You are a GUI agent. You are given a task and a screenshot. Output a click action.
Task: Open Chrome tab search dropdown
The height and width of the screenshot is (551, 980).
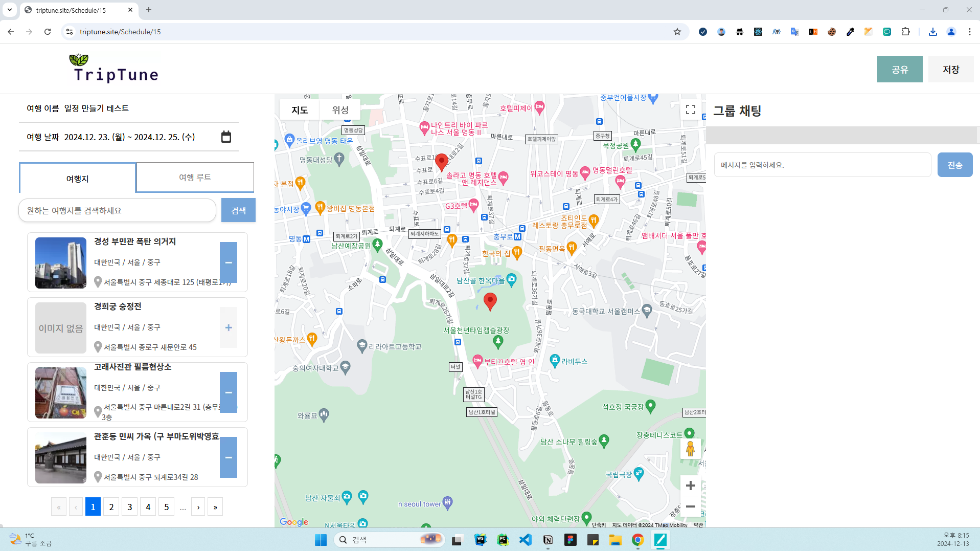(x=10, y=10)
